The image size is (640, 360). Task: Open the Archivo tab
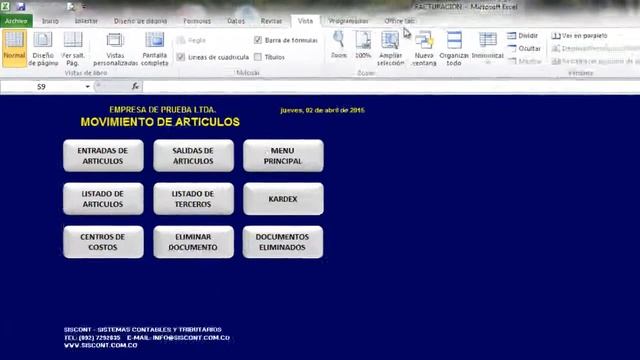[x=16, y=21]
